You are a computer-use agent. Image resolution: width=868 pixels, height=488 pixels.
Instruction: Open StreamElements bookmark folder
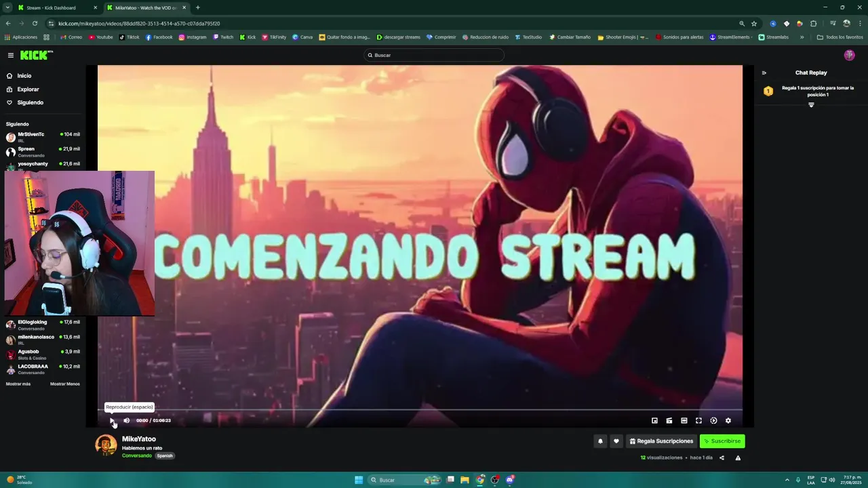coord(731,37)
